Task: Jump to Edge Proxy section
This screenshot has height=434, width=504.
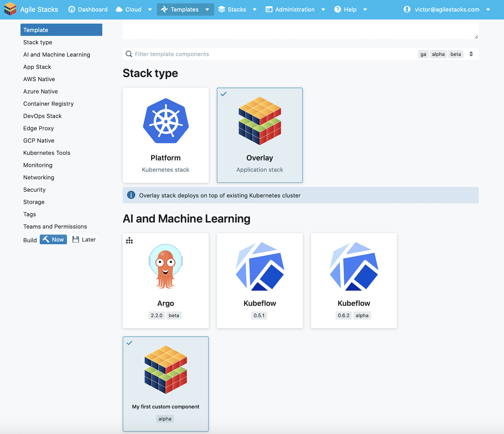Action: (x=38, y=128)
